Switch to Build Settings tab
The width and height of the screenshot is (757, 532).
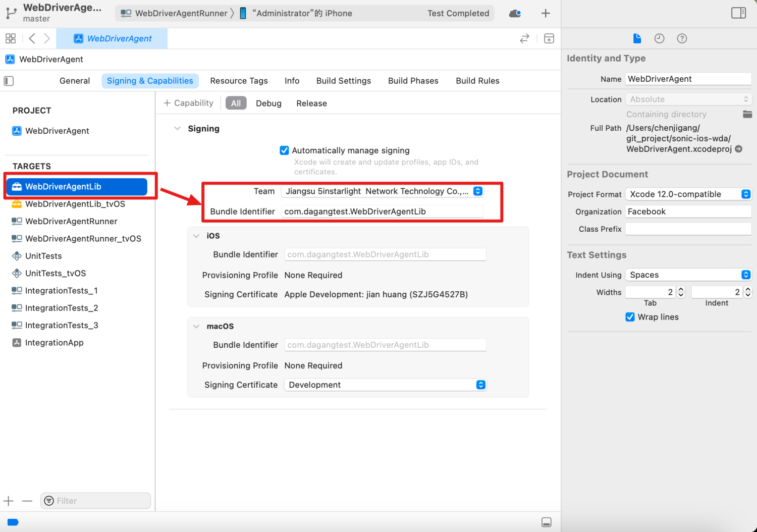[344, 81]
